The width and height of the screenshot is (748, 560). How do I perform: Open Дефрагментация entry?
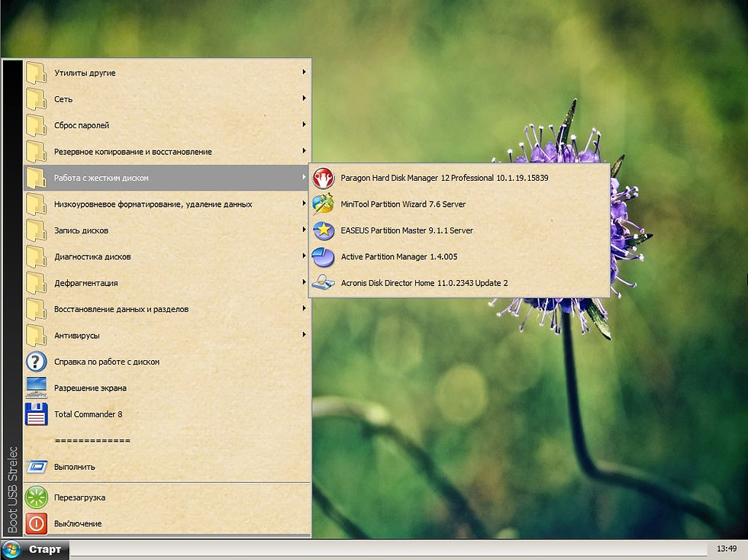(166, 283)
